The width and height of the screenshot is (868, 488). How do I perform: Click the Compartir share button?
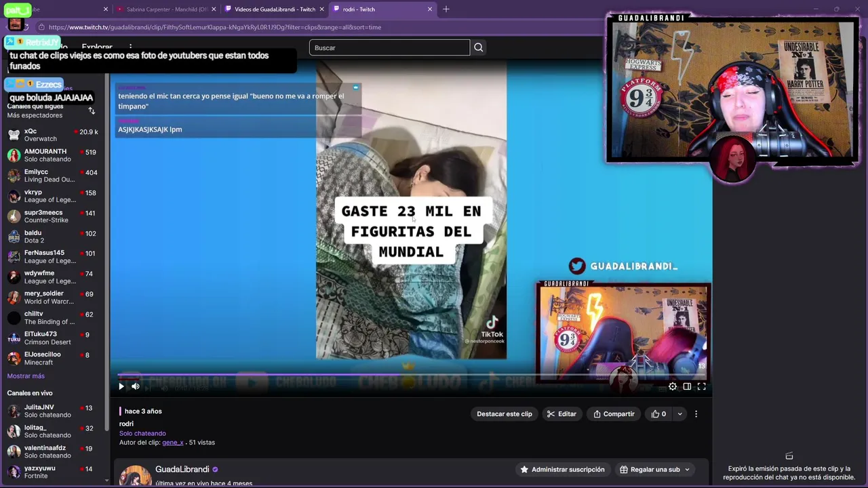coord(614,414)
